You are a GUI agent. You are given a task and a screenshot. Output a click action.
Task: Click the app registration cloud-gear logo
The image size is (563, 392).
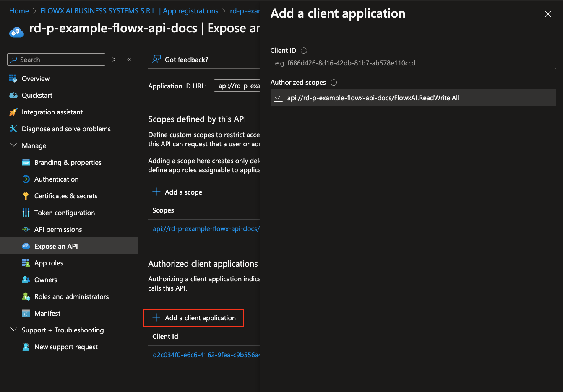point(16,31)
